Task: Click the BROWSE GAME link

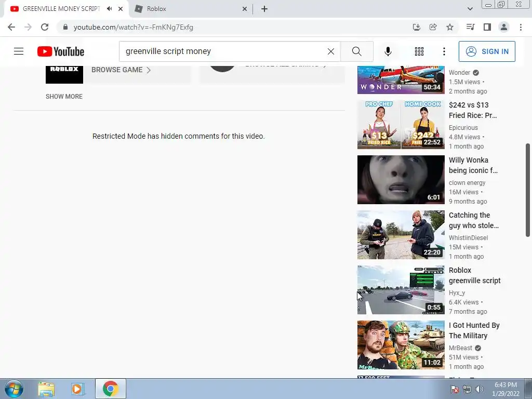Action: pyautogui.click(x=121, y=70)
